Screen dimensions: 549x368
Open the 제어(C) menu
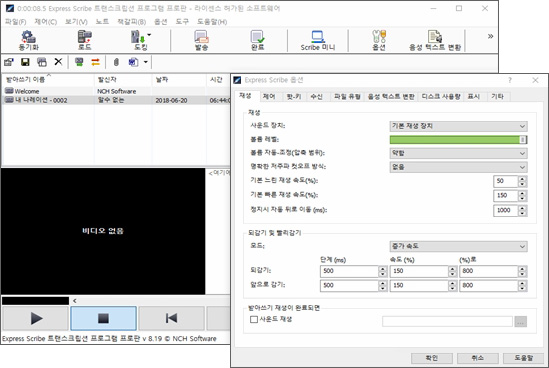pyautogui.click(x=46, y=22)
